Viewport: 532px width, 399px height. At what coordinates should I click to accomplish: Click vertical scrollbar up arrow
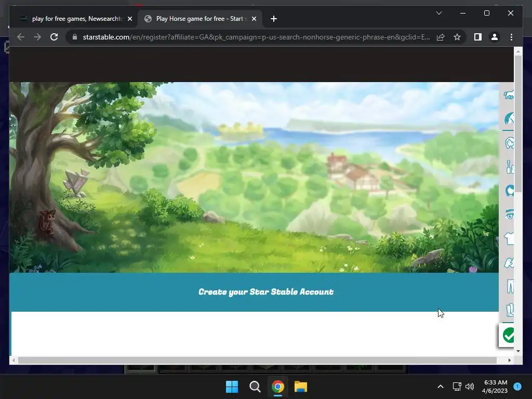[518, 51]
